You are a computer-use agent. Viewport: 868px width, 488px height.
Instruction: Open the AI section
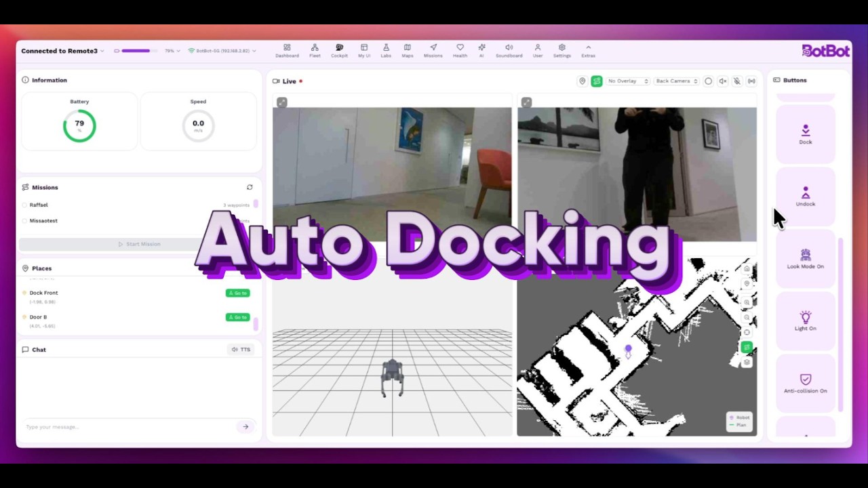pos(481,51)
